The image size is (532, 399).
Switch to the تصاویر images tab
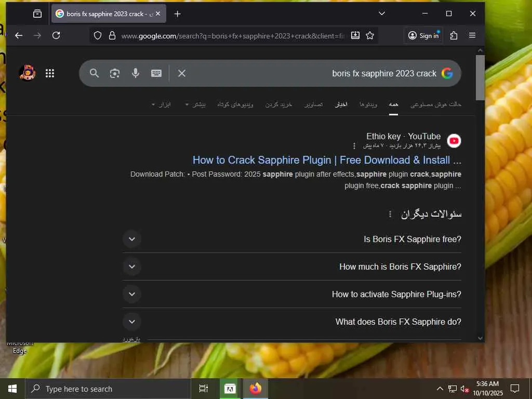pos(313,104)
